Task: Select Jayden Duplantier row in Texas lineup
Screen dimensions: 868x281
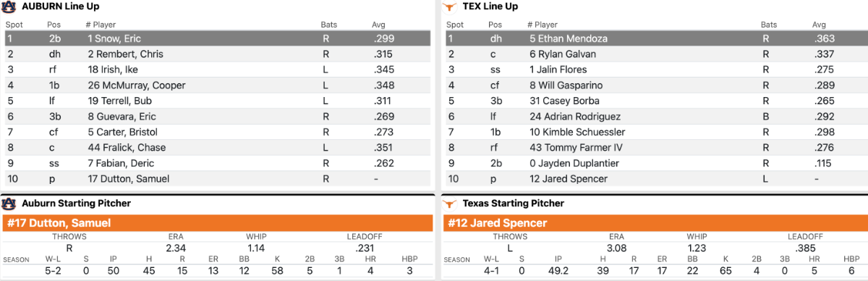Action: pos(655,163)
